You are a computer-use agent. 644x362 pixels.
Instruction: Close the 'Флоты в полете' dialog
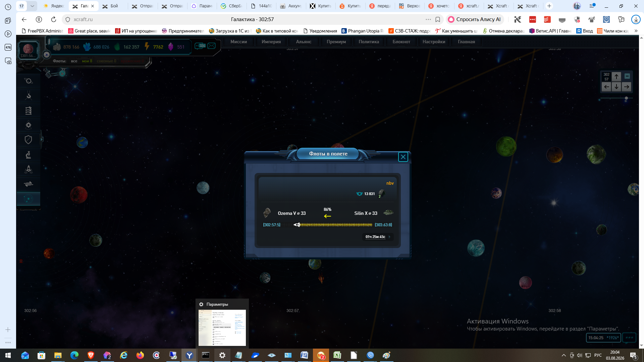(x=403, y=157)
